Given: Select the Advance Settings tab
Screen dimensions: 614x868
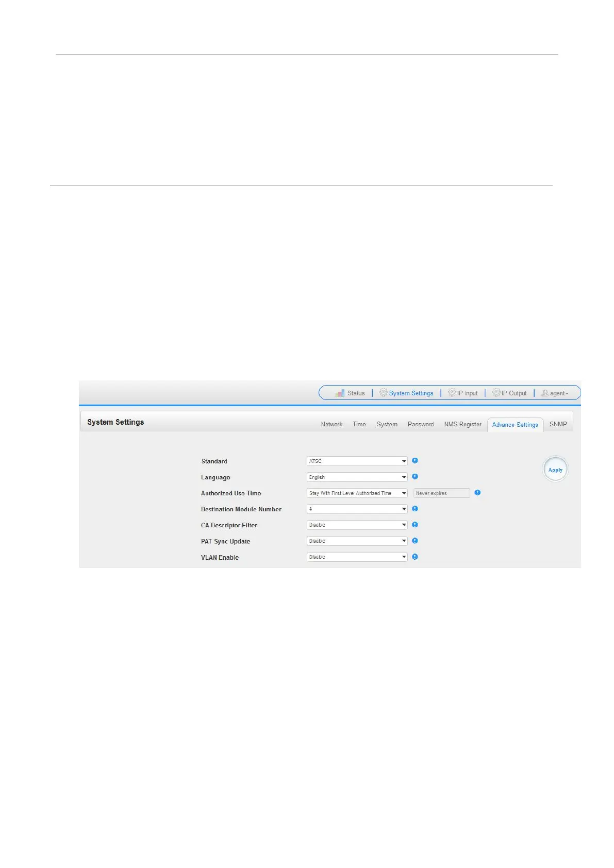Looking at the screenshot, I should (x=515, y=425).
